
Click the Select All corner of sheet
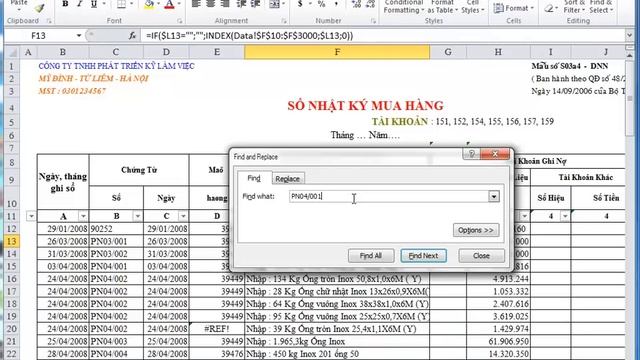click(x=12, y=52)
